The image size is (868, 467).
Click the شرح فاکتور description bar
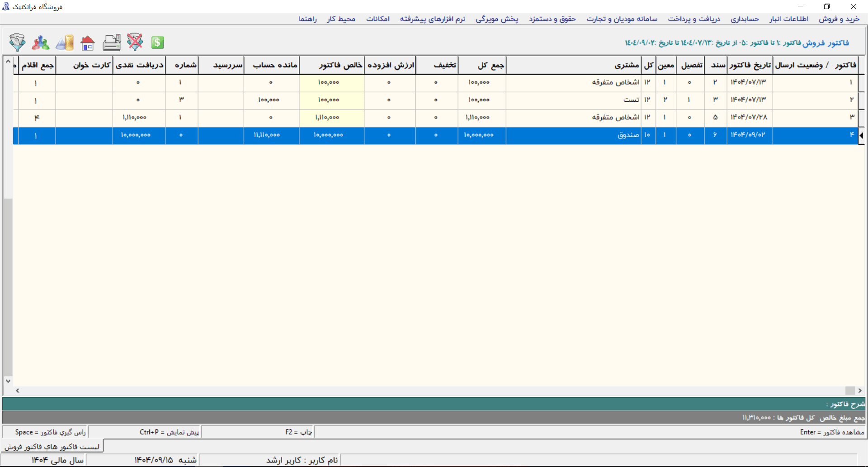coord(434,404)
